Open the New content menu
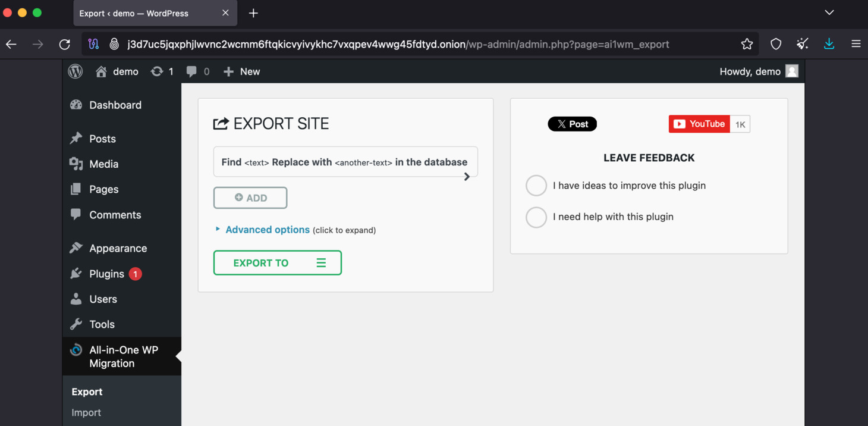 tap(241, 71)
